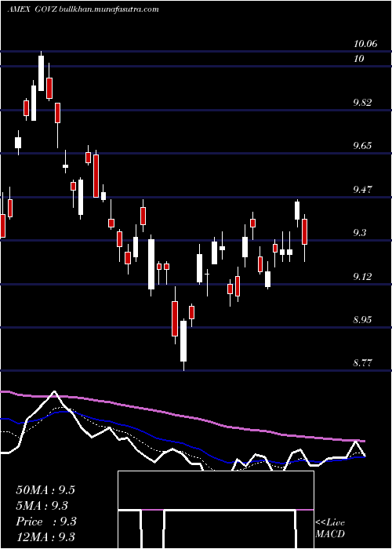Click the tallest white candle near 10.06

[42, 73]
